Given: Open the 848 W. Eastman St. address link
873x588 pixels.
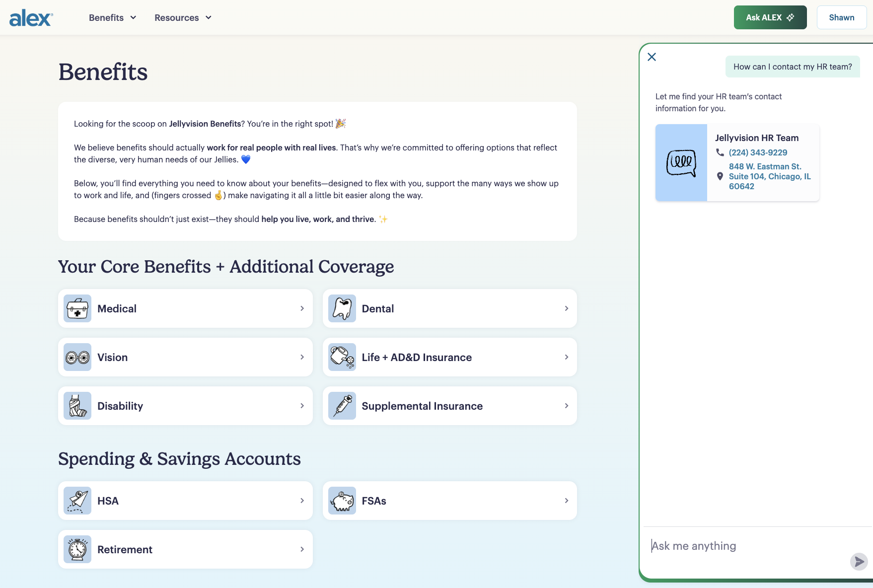Looking at the screenshot, I should [x=769, y=176].
